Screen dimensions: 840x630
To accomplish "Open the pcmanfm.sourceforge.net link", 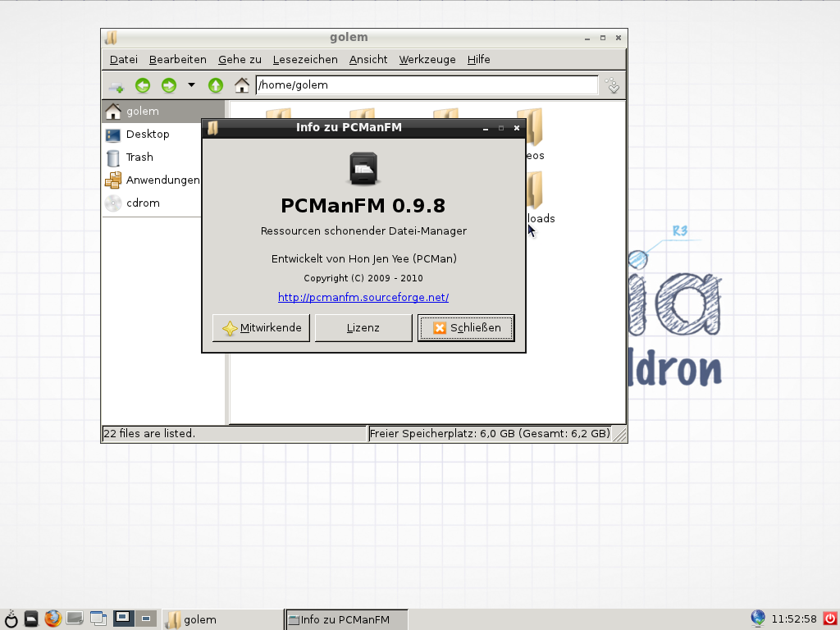I will click(363, 297).
